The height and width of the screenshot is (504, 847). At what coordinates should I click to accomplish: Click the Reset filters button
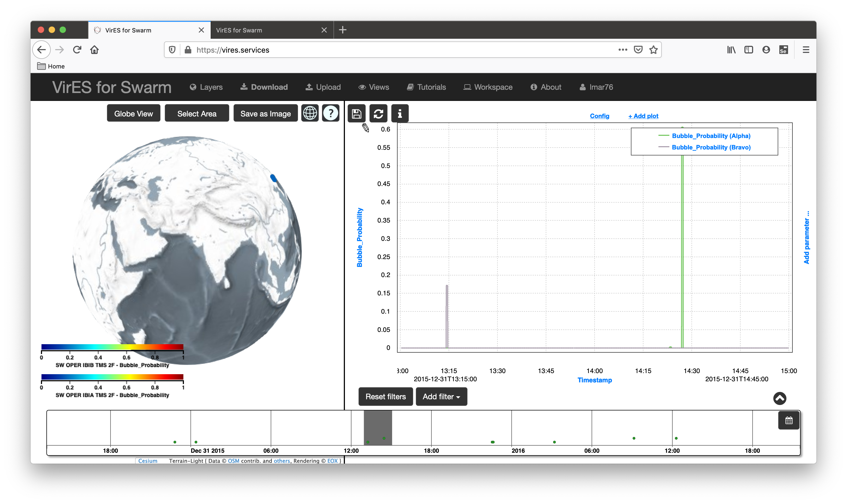385,396
